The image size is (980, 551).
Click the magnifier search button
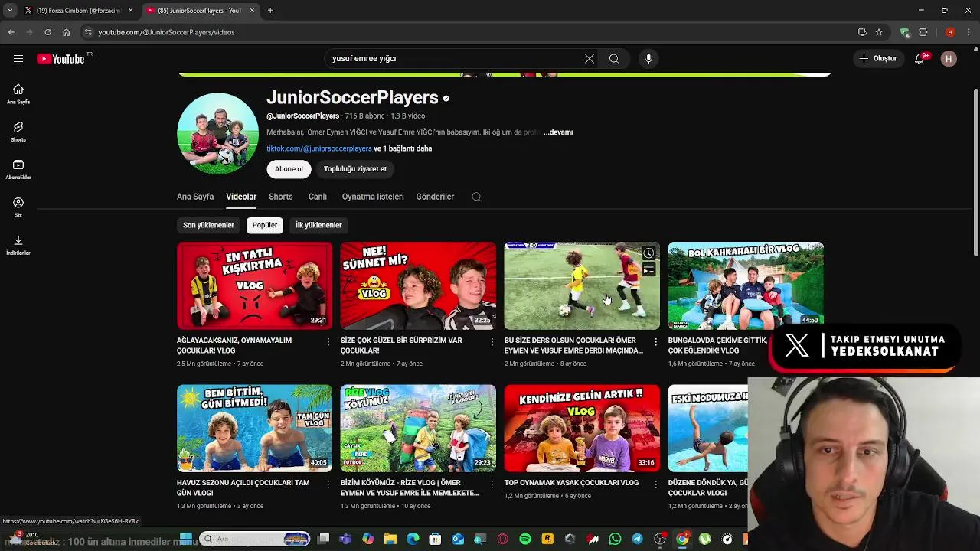pyautogui.click(x=614, y=58)
